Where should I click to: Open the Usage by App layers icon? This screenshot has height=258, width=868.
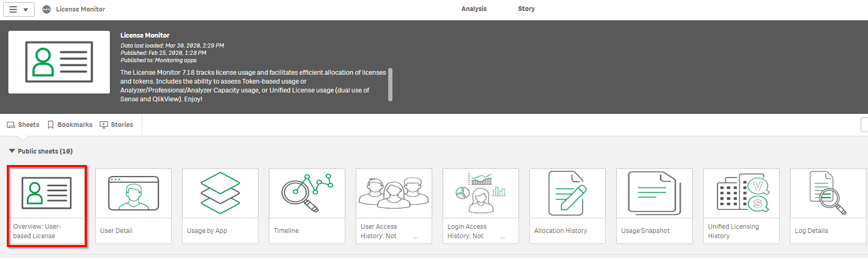[220, 193]
